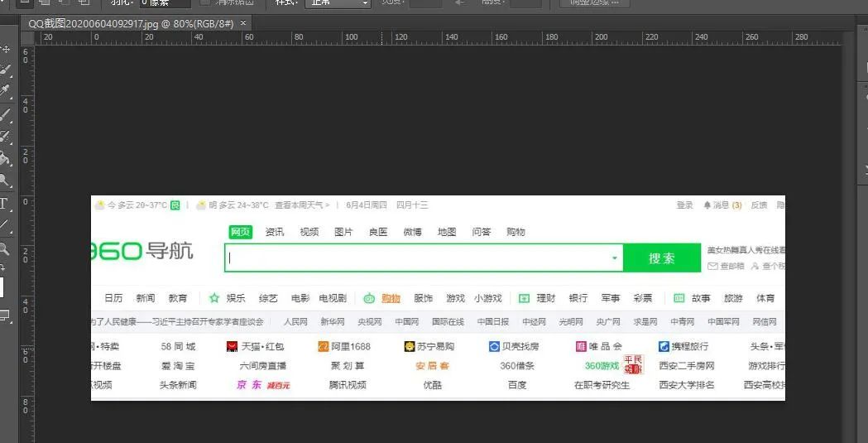The height and width of the screenshot is (443, 868).
Task: Select the 问答 search tab
Action: pos(482,232)
